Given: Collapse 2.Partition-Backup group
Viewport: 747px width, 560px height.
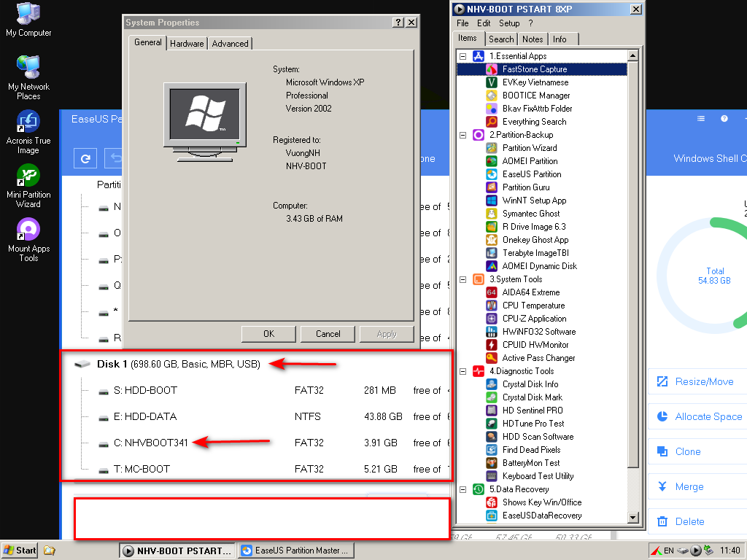Looking at the screenshot, I should 462,135.
